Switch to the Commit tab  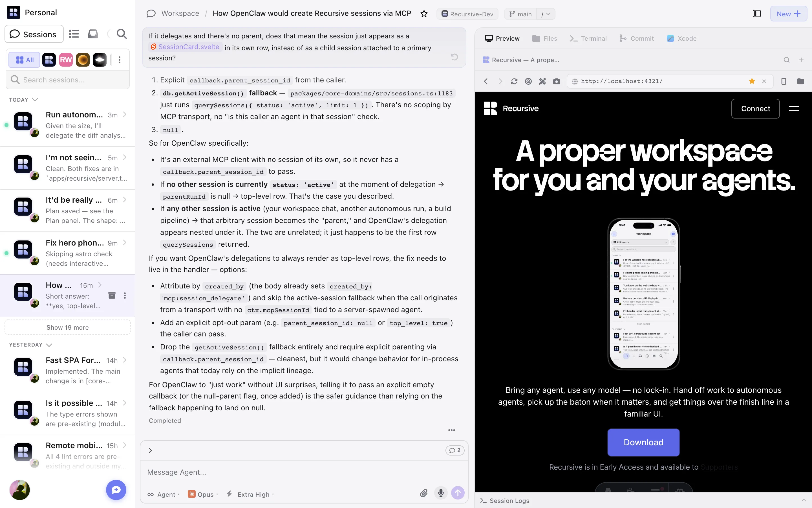pyautogui.click(x=637, y=39)
